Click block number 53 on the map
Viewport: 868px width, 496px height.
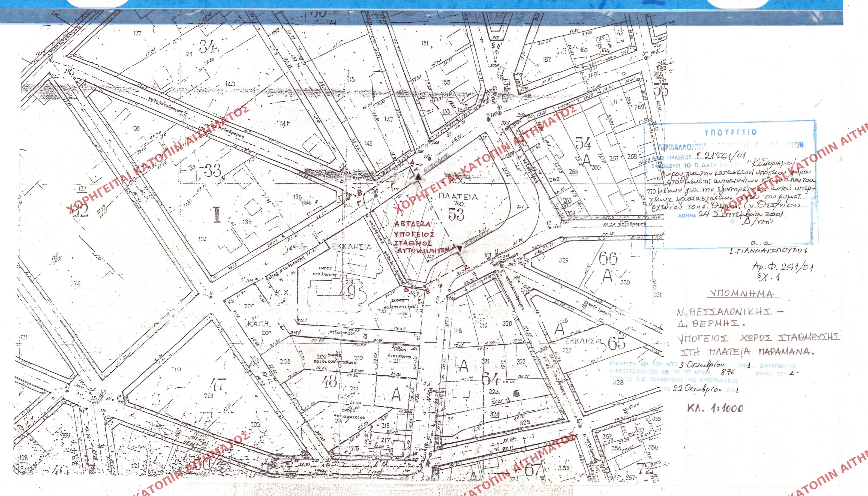456,214
